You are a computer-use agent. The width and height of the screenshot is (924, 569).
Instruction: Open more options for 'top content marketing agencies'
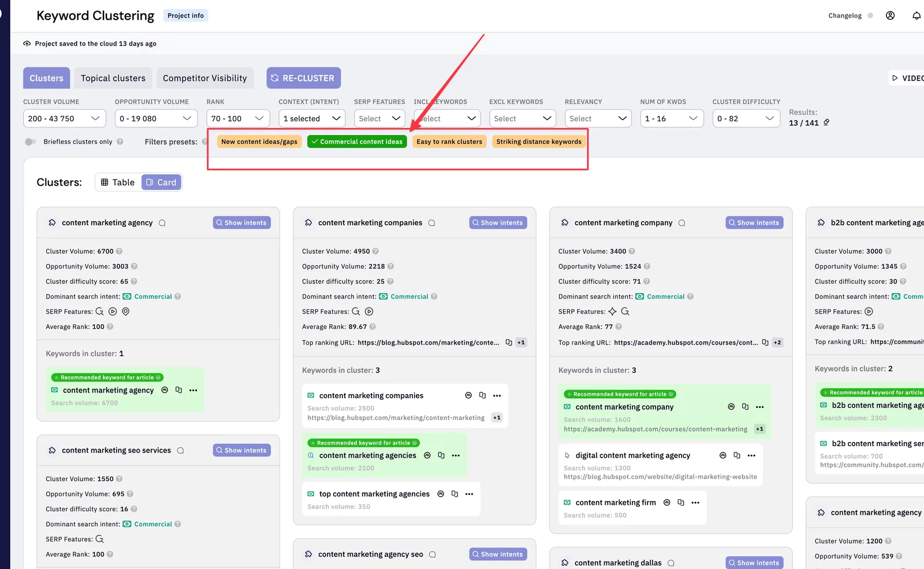(469, 494)
